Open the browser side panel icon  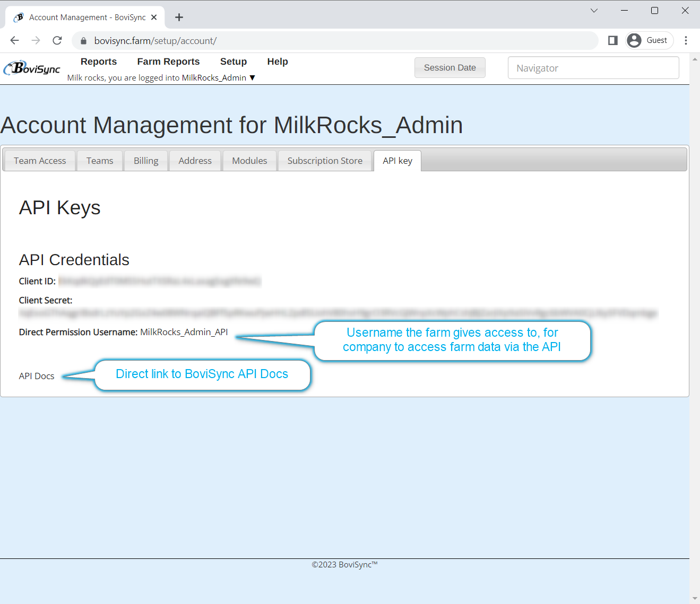[612, 40]
